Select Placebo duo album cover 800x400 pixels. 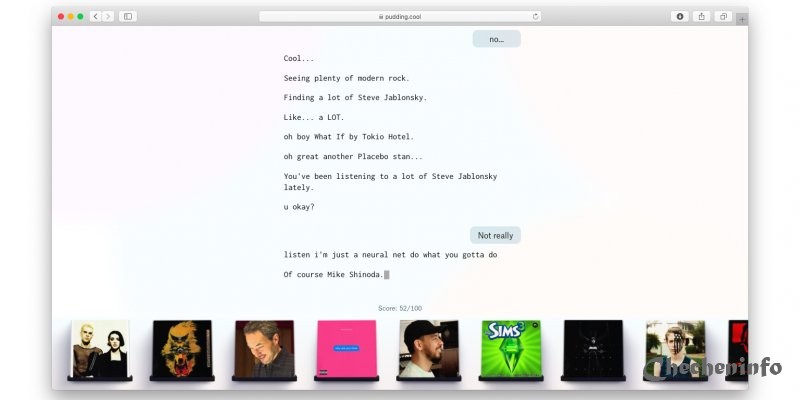(x=100, y=349)
